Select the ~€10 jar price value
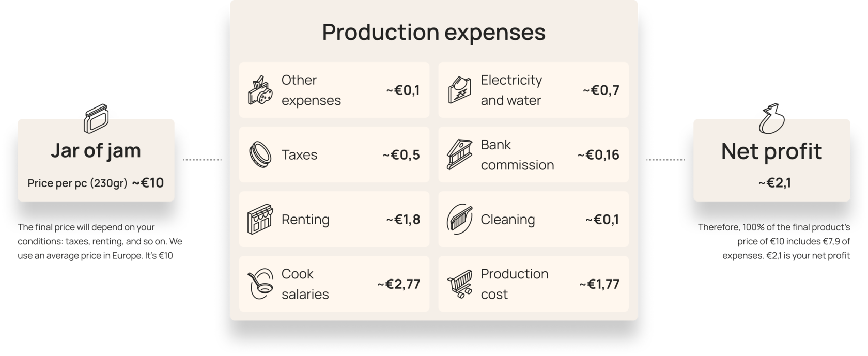 148,183
